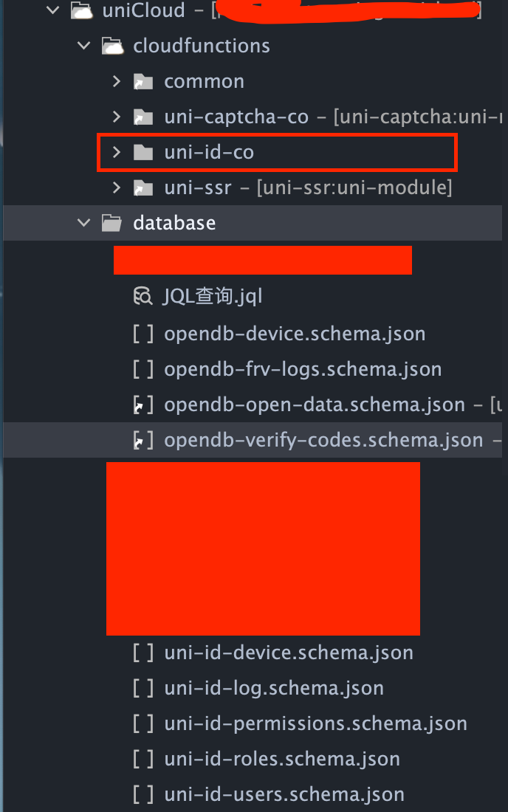This screenshot has width=508, height=812.
Task: Click the folder icon next to cloudfunctions
Action: 112,45
